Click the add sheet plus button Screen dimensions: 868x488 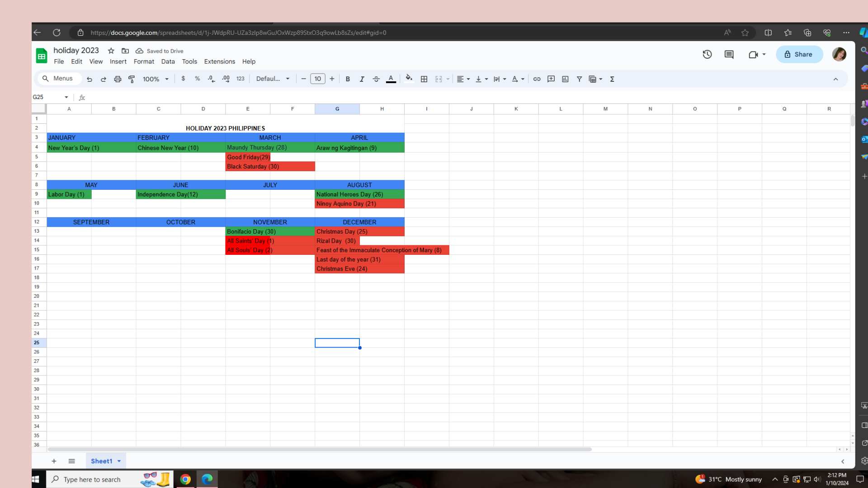[54, 461]
